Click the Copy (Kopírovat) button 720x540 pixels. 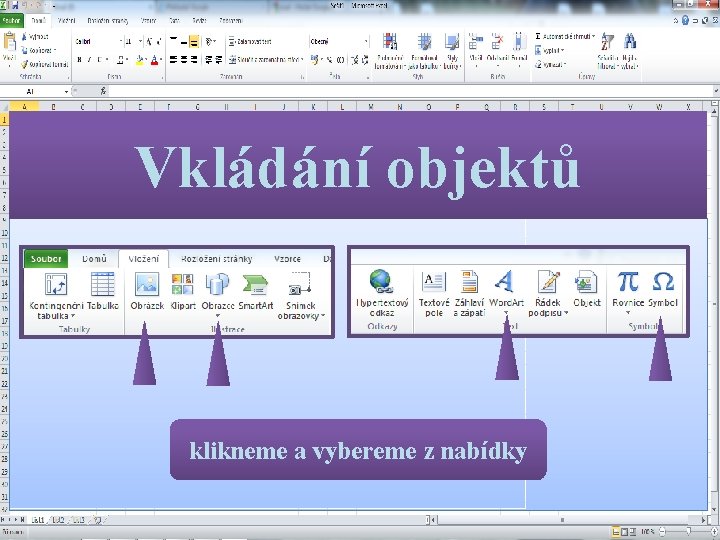pos(39,50)
